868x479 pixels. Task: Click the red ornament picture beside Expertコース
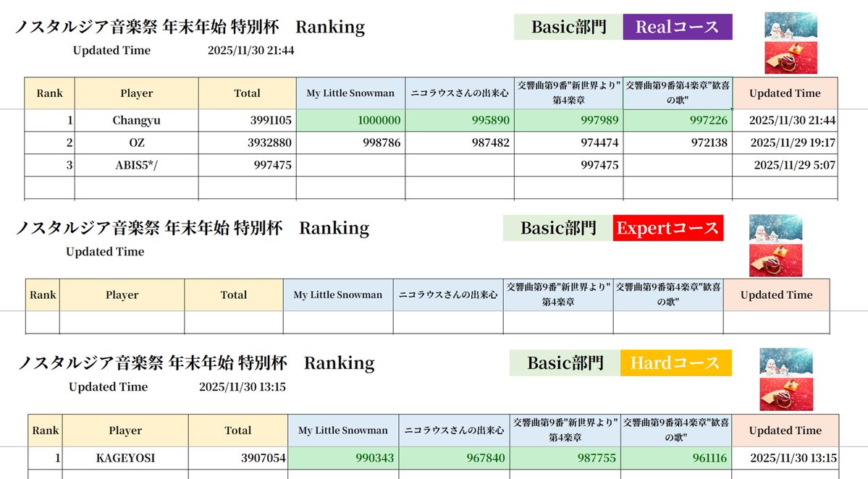(775, 260)
